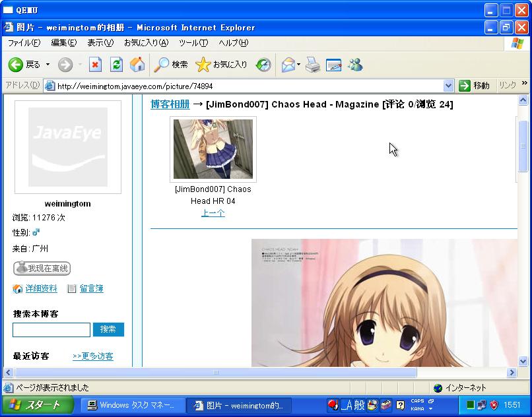Open the Chaos Head HR 04 thumbnail
The width and height of the screenshot is (532, 417).
[213, 149]
